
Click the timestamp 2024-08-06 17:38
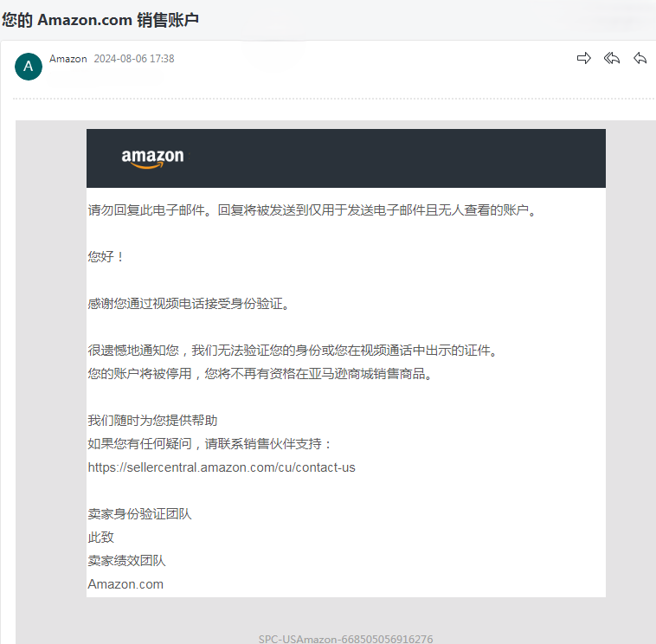pos(134,59)
